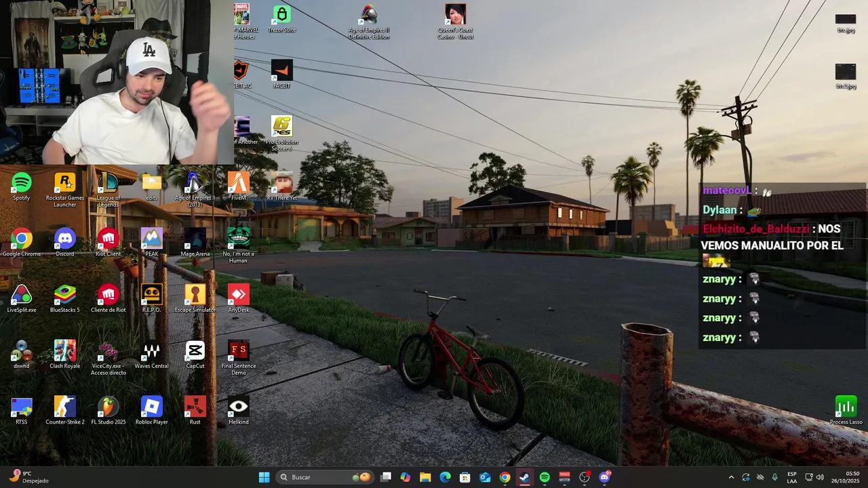Image resolution: width=868 pixels, height=488 pixels.
Task: Open the Windows Start menu
Action: (264, 477)
